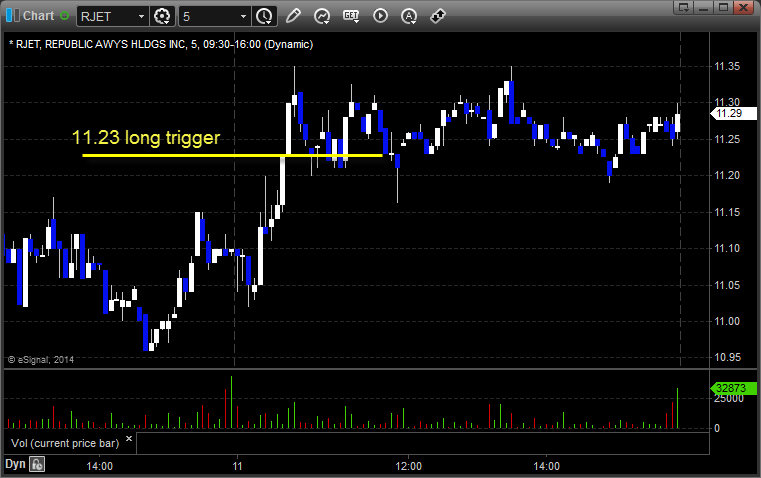
Task: Click the chart title 'RJET, REPUBLIC AWYS HLDGS INC'
Action: 100,44
